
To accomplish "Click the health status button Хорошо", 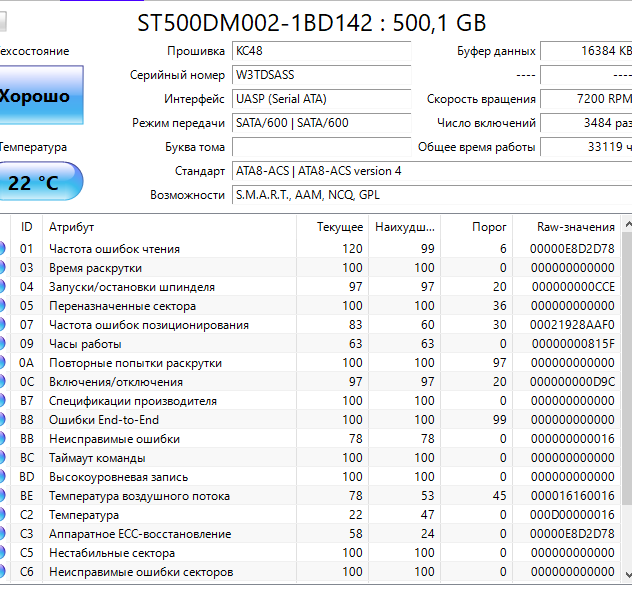I will click(x=39, y=96).
